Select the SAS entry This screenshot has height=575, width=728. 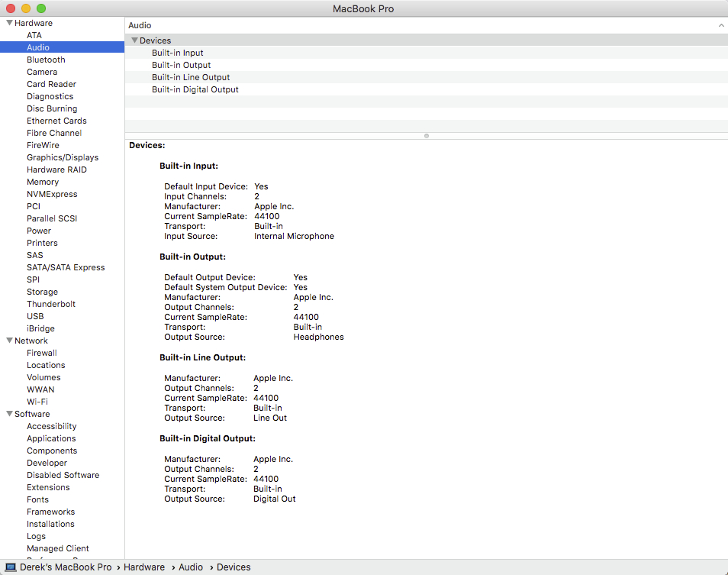35,255
